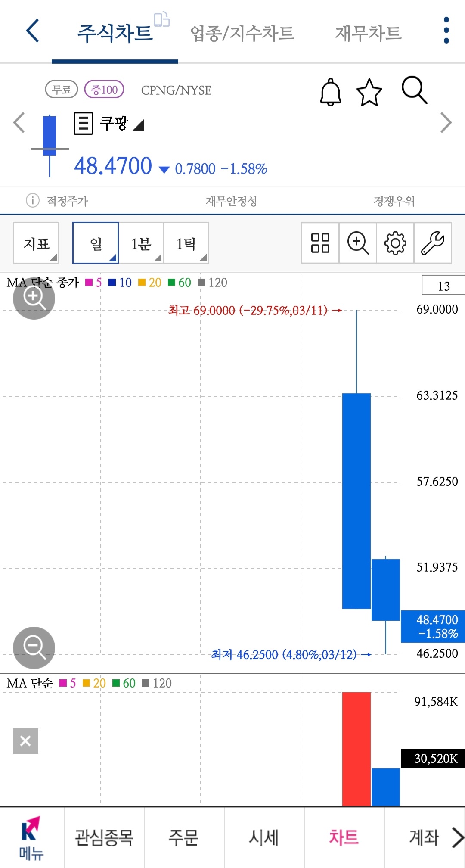Open the 지표 indicator dropdown
The width and height of the screenshot is (465, 868).
[36, 243]
